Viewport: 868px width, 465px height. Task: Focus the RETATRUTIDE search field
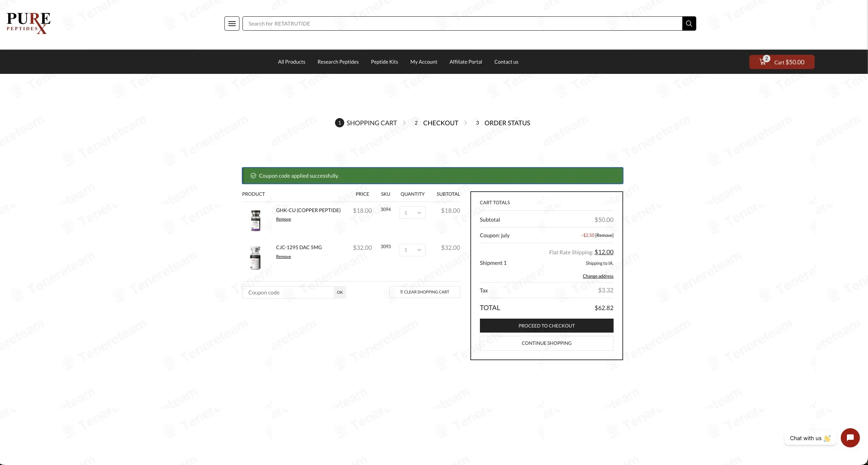click(462, 23)
